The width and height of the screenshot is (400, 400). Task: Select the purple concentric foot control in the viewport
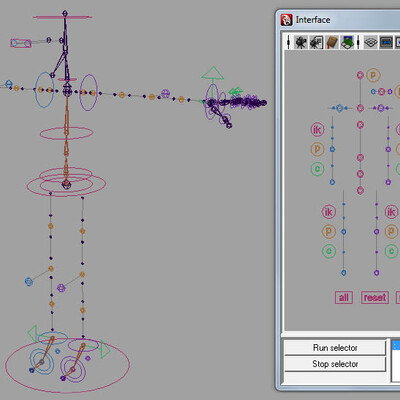pyautogui.click(x=73, y=369)
